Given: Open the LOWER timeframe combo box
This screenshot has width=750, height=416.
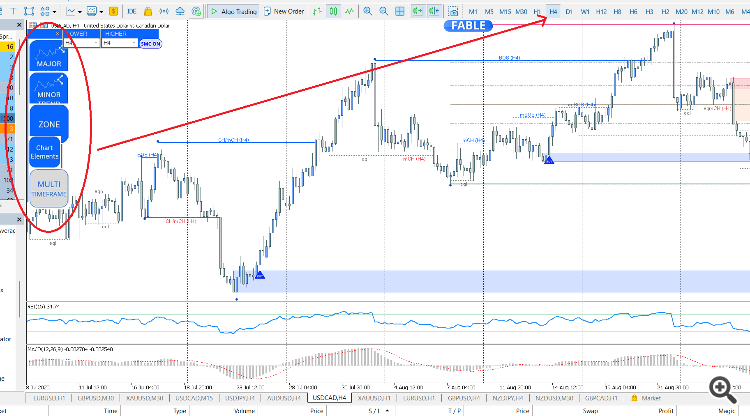Looking at the screenshot, I should click(82, 43).
